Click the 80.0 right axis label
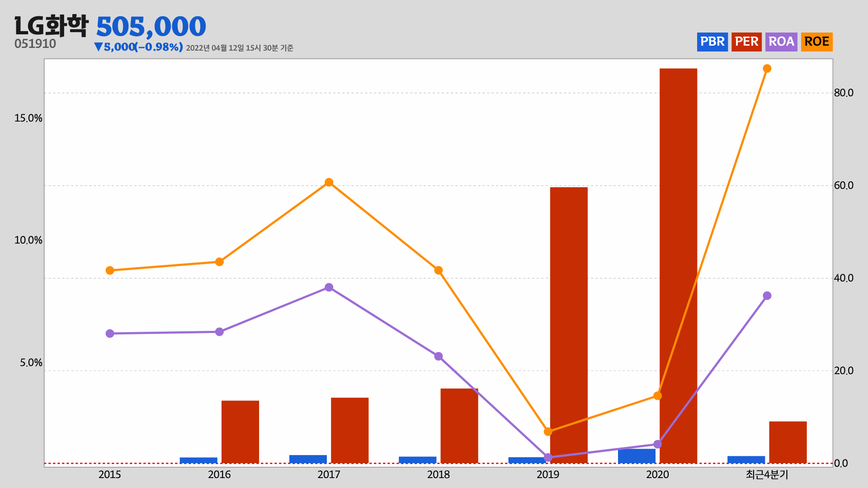The height and width of the screenshot is (488, 868). click(844, 93)
